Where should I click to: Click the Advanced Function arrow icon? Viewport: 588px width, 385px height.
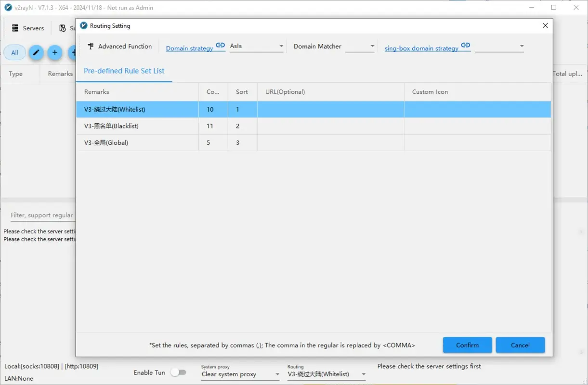click(90, 46)
